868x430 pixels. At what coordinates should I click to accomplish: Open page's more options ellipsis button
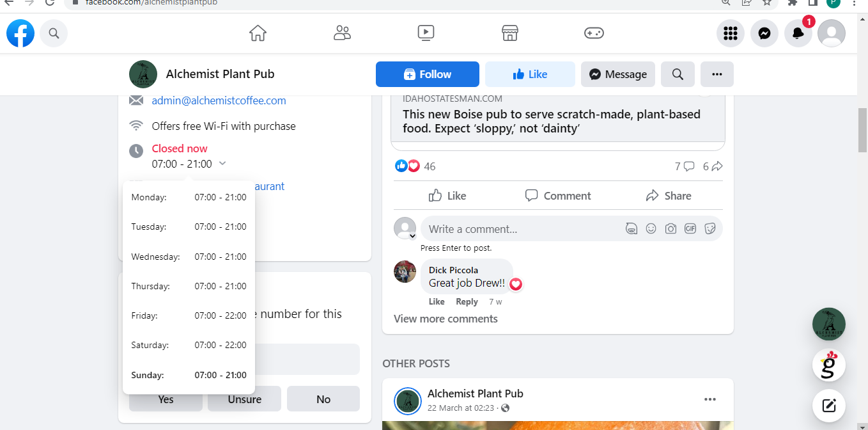[717, 74]
